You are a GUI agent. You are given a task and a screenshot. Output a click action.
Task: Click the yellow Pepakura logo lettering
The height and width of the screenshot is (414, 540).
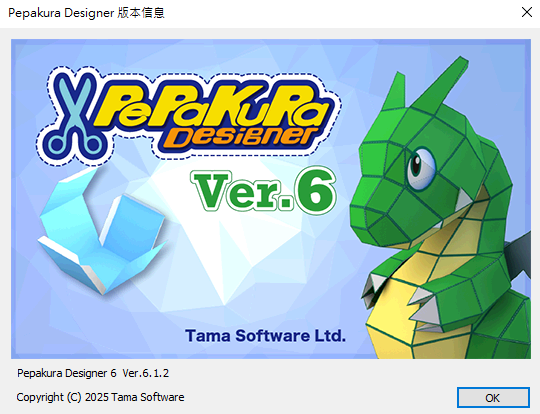[210, 105]
